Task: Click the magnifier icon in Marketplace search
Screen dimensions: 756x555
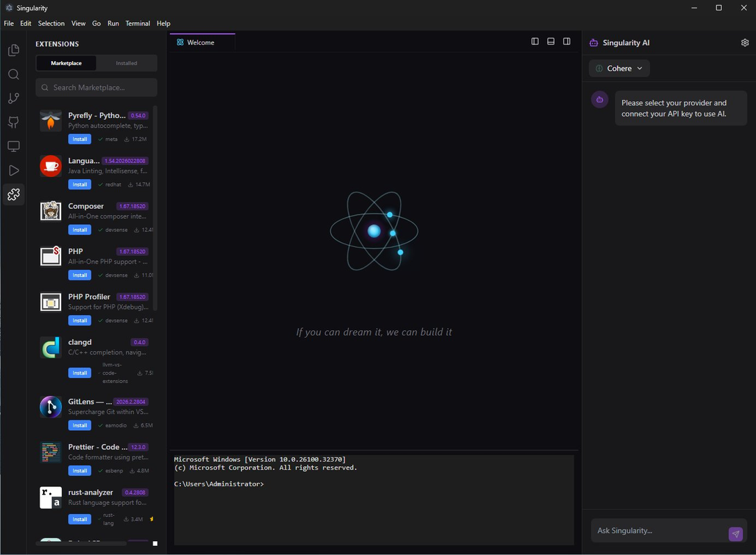Action: tap(44, 87)
